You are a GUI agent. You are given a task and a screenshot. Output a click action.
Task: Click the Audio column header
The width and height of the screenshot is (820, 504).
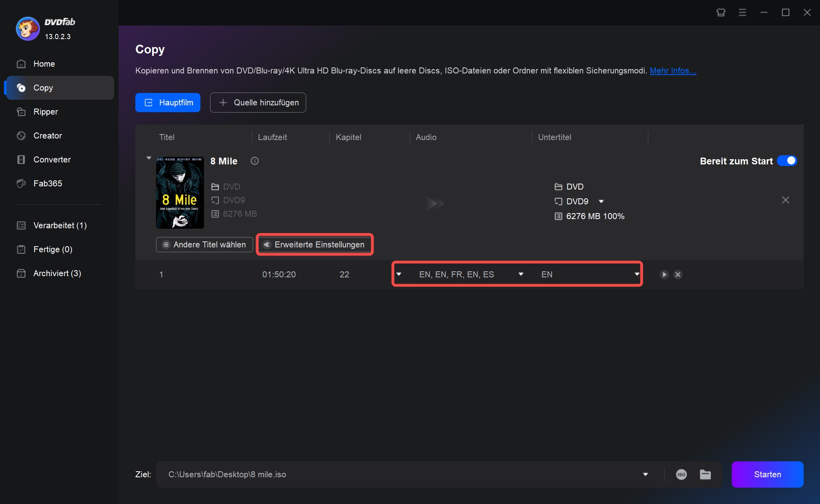(x=426, y=137)
